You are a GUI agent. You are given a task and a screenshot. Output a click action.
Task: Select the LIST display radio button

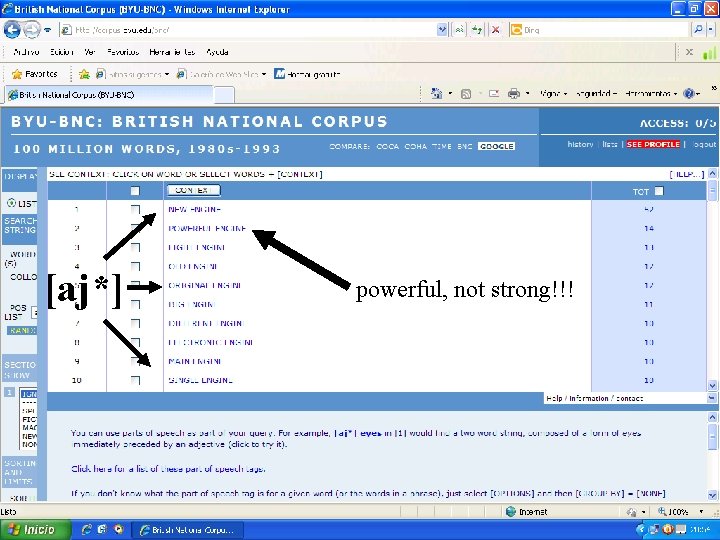coord(11,202)
